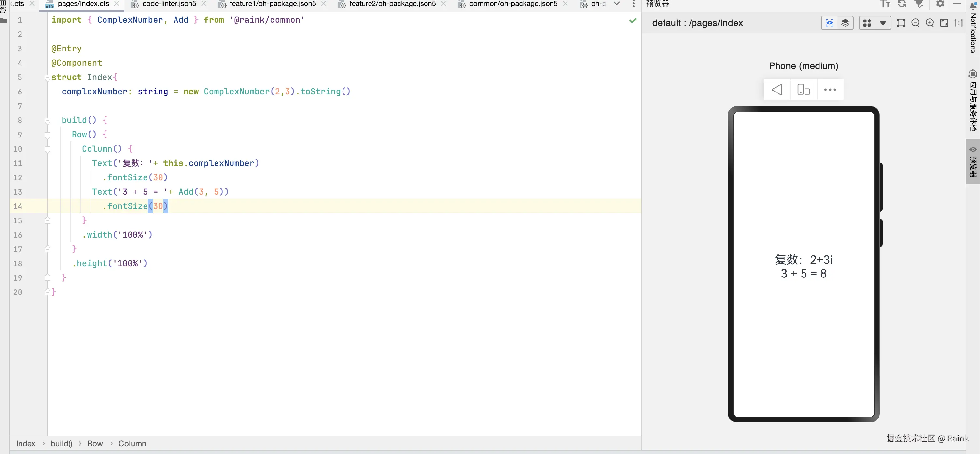Collapse the struct Index fold marker

[x=48, y=78]
